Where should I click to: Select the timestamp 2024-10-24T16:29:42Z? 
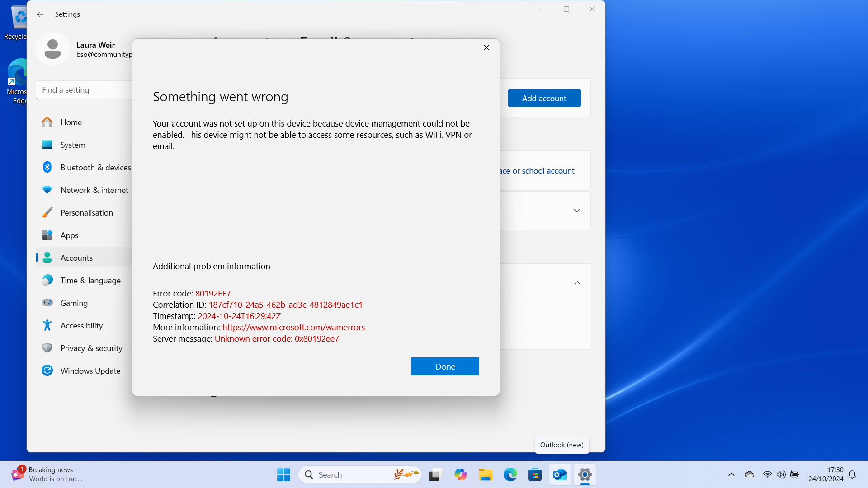239,316
